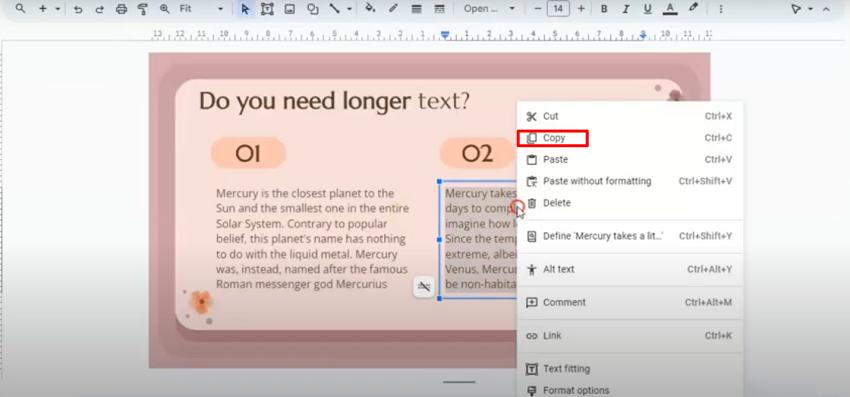The height and width of the screenshot is (397, 850).
Task: Click the autofit options icon beside text box
Action: pyautogui.click(x=424, y=287)
